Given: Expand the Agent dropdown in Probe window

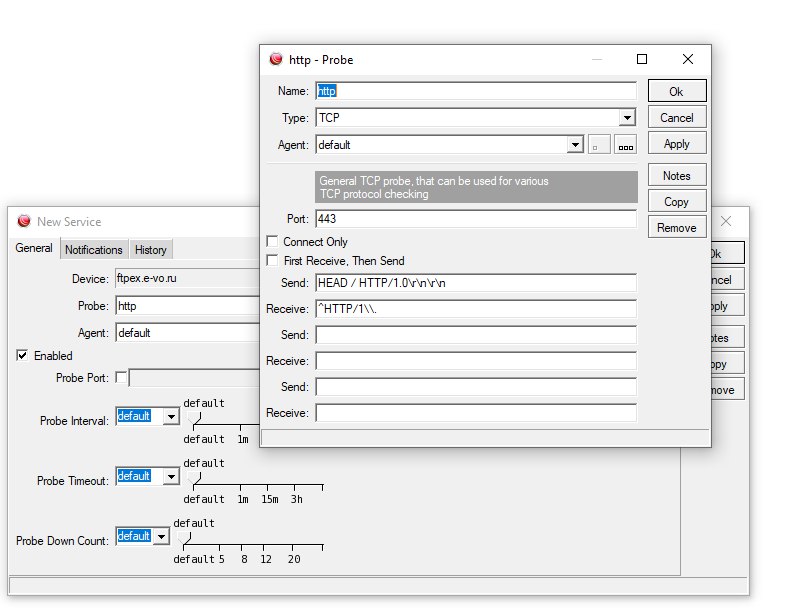Looking at the screenshot, I should 575,145.
